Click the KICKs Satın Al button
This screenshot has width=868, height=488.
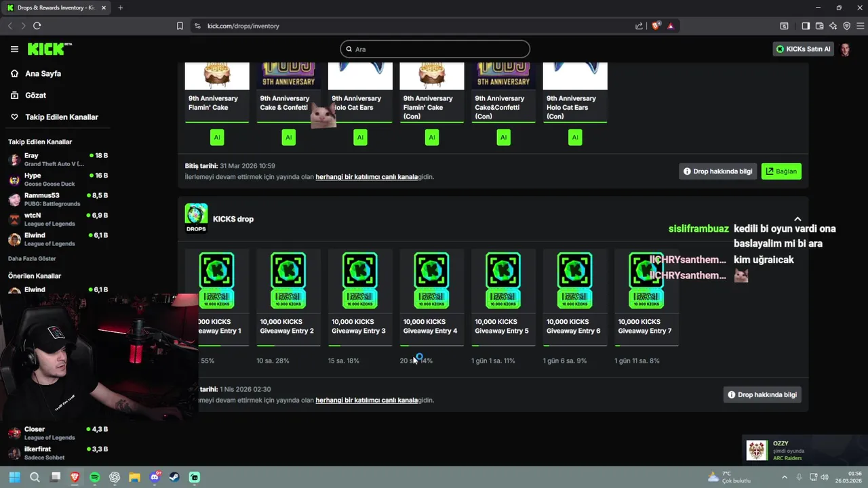(803, 49)
